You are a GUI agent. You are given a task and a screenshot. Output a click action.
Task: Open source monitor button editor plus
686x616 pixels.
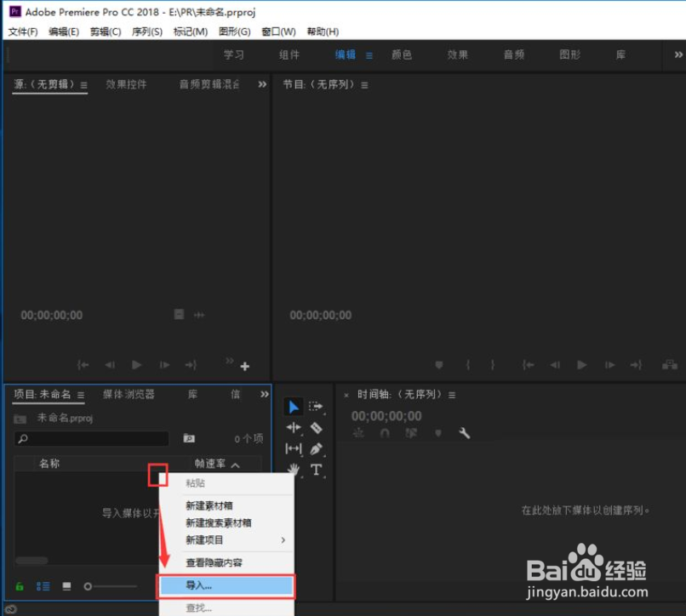click(245, 366)
